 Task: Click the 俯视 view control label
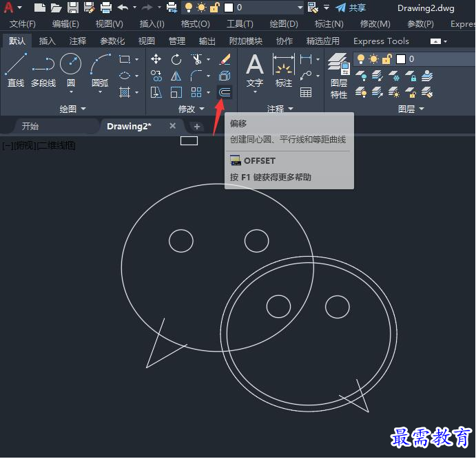pos(24,145)
